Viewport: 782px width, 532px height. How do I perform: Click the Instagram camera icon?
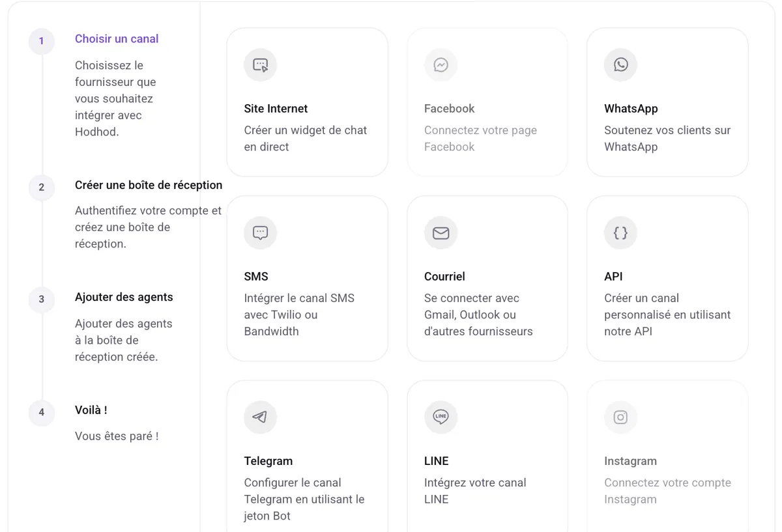(620, 417)
